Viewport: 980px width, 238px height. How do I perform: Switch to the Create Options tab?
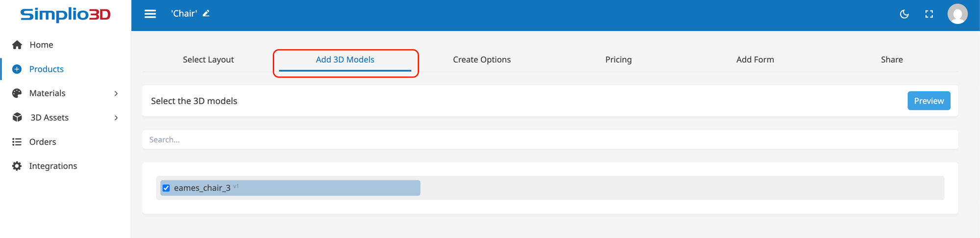481,59
